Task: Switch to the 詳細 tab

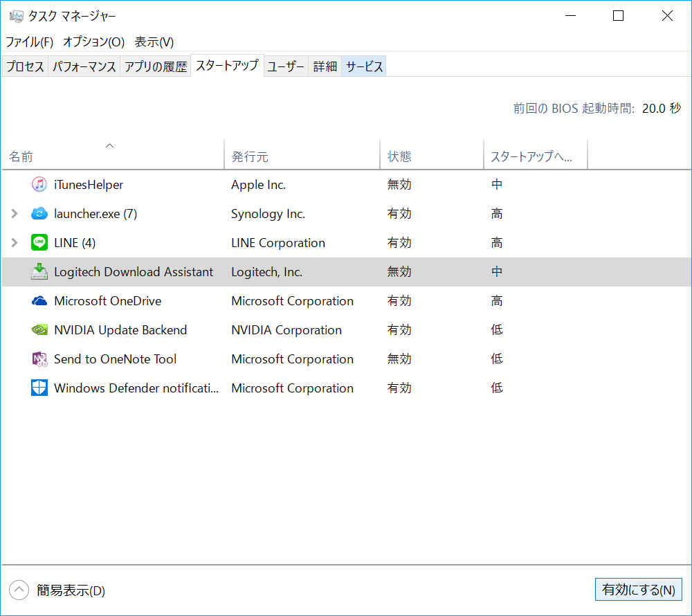Action: click(325, 66)
